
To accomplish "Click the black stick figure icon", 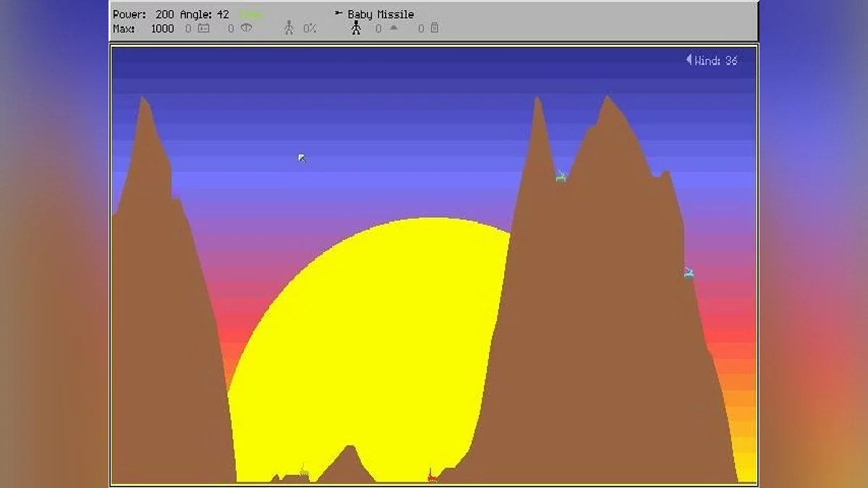I will click(355, 28).
